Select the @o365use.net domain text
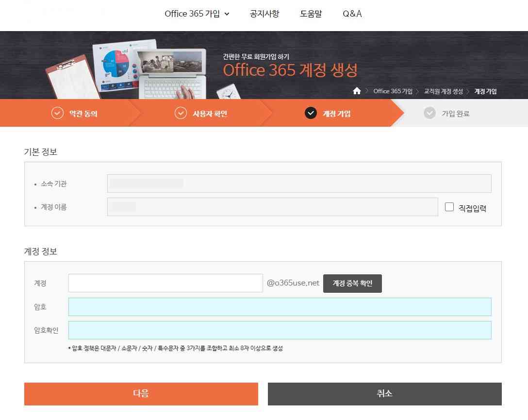Image resolution: width=528 pixels, height=420 pixels. click(x=293, y=283)
